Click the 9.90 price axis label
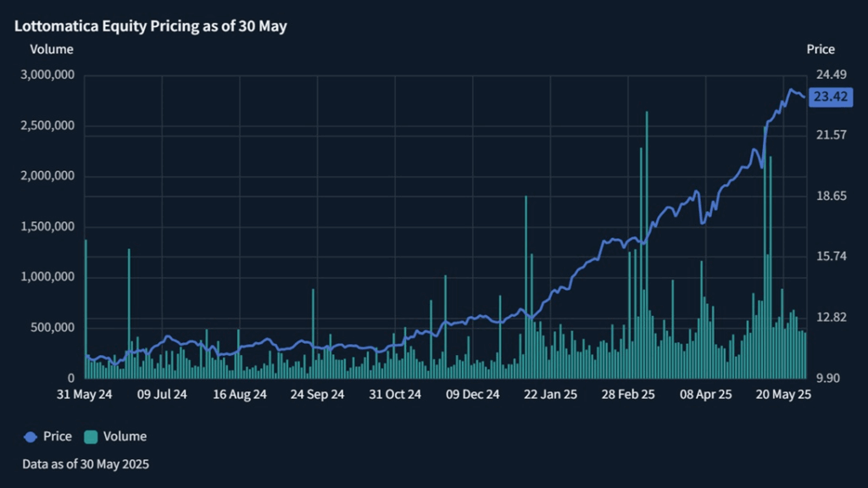This screenshot has height=488, width=868. pos(828,379)
